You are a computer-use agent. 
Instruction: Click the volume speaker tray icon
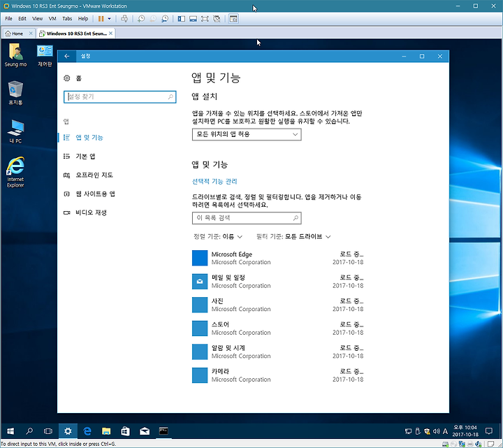point(436,431)
